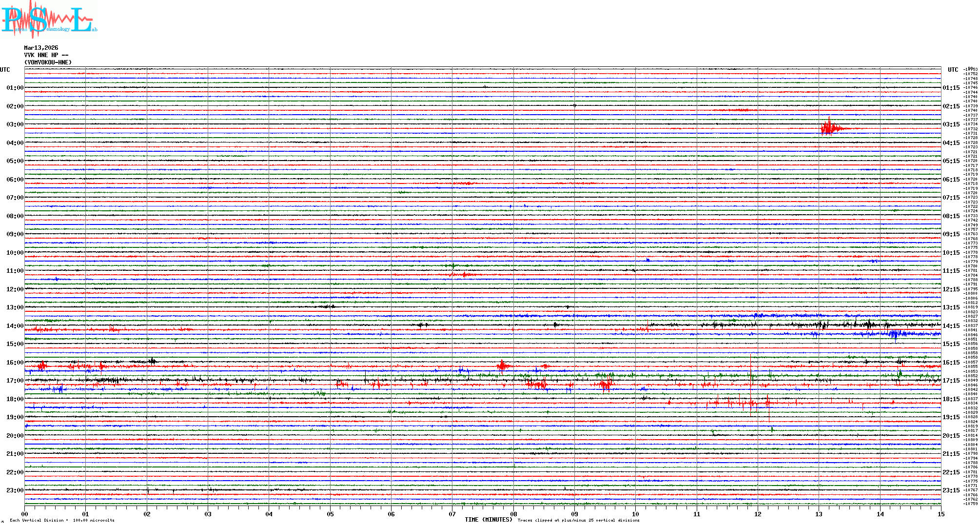Click the 23:00 hour label on left
The width and height of the screenshot is (980, 527).
(15, 490)
